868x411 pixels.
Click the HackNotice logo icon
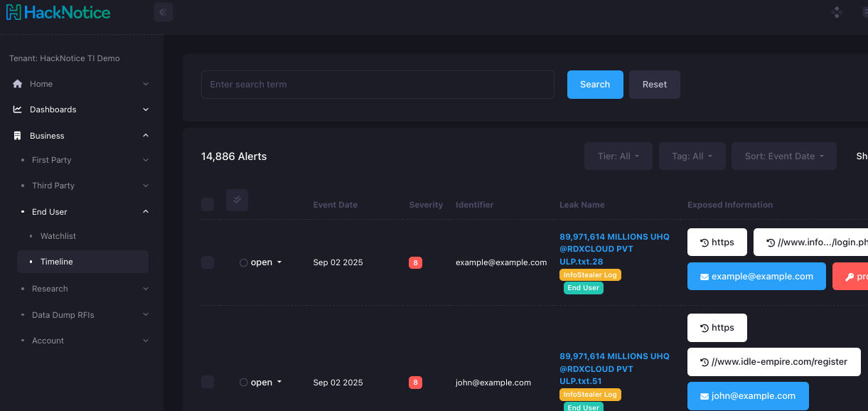(14, 12)
